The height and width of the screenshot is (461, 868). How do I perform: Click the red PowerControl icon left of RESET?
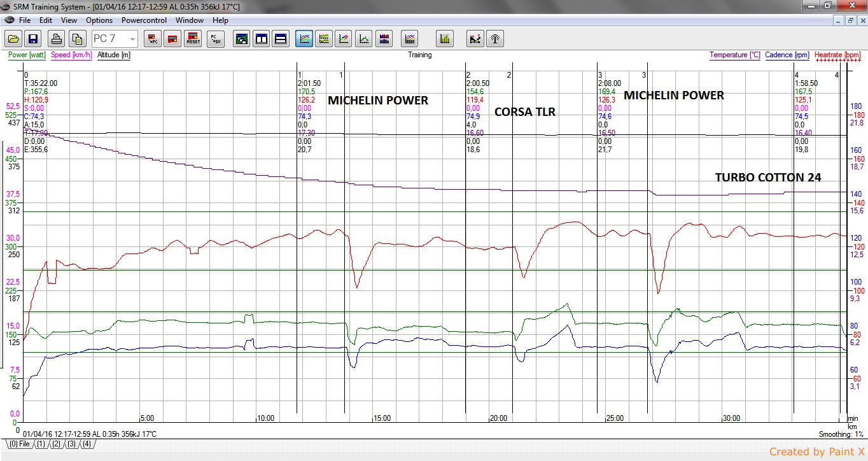click(172, 39)
